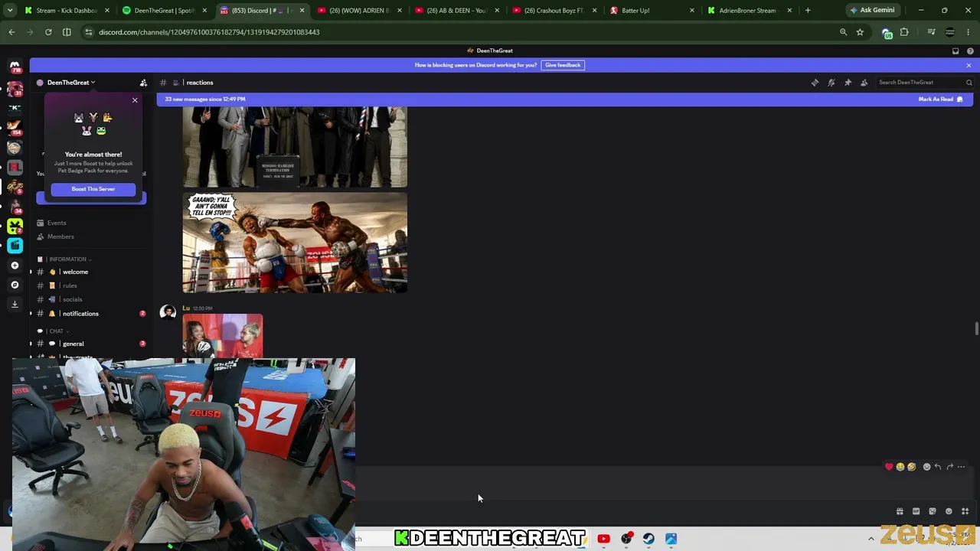Click add reaction smiley in message toolbar
Image resolution: width=980 pixels, height=551 pixels.
point(926,467)
